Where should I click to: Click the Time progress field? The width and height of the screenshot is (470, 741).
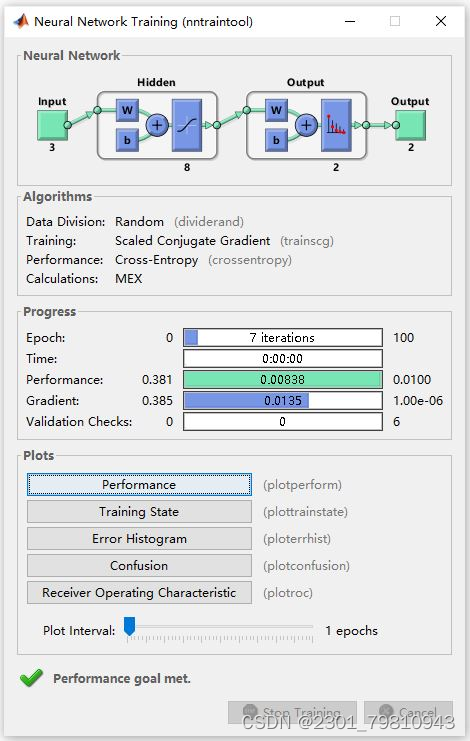[x=283, y=359]
